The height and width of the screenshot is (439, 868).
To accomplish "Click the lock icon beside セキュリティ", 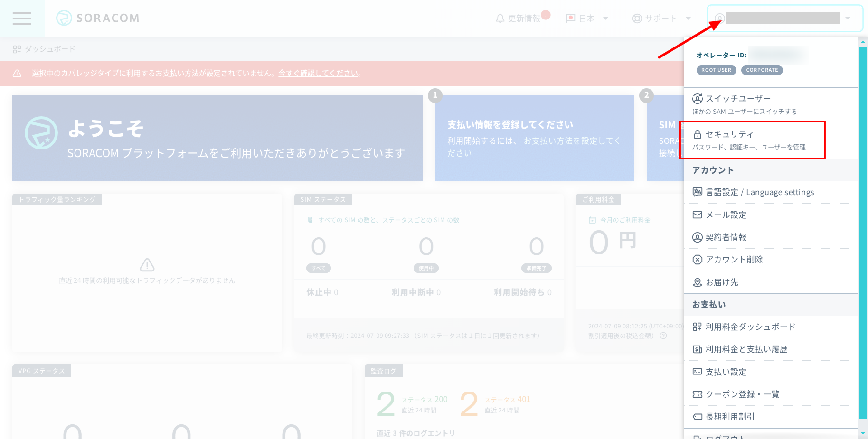I will coord(698,134).
